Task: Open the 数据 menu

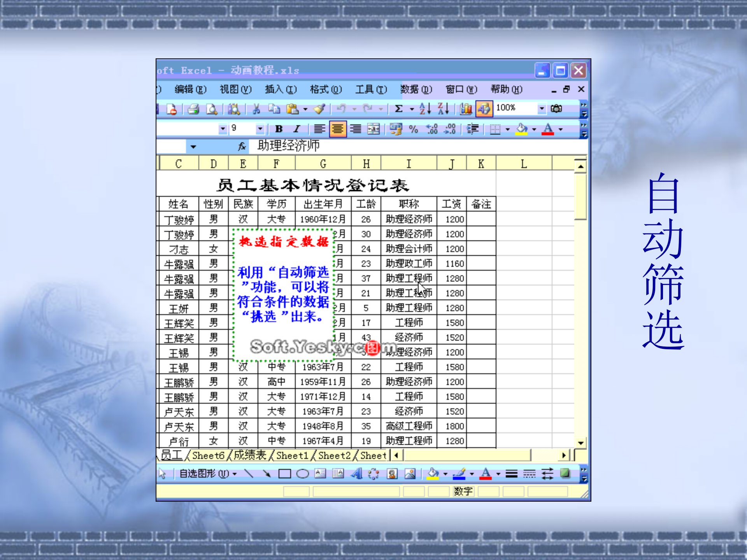Action: 415,89
